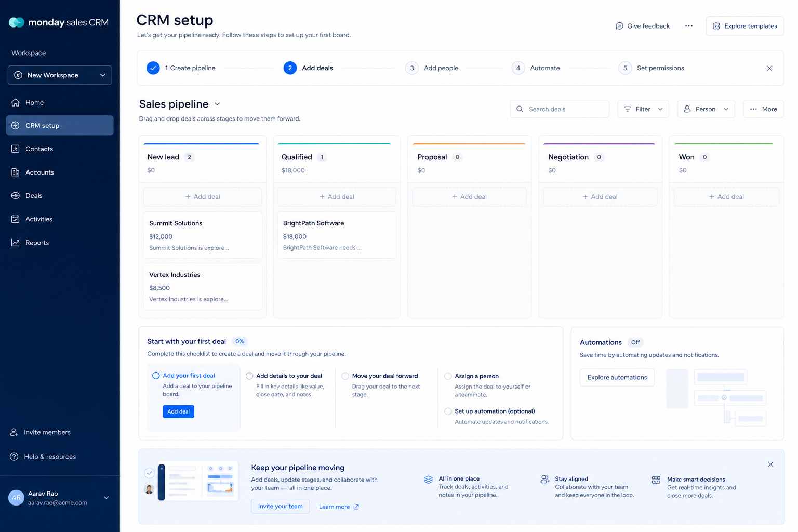
Task: Open the Person dropdown
Action: point(706,109)
